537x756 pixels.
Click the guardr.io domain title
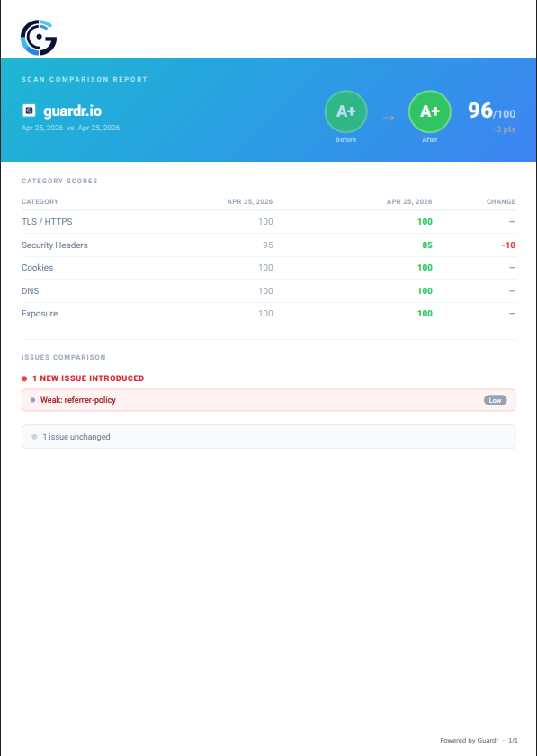tap(72, 111)
